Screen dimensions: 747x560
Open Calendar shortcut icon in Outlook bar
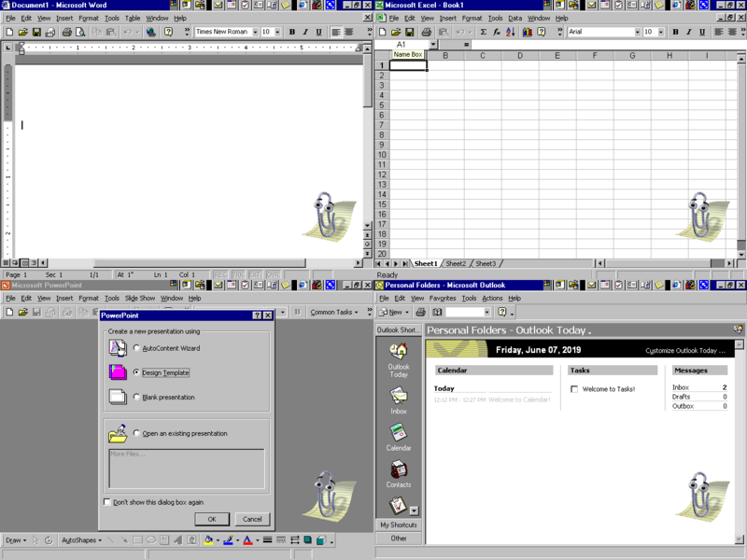point(399,437)
